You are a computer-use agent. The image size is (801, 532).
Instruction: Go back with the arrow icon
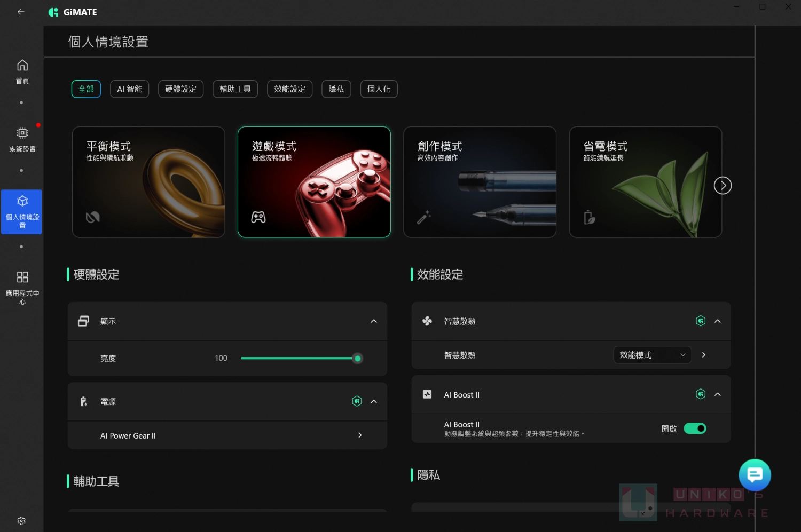(x=21, y=11)
